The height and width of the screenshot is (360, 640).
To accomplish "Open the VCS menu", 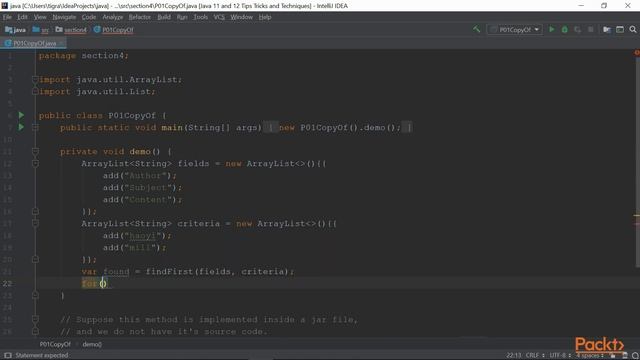I will pyautogui.click(x=219, y=17).
